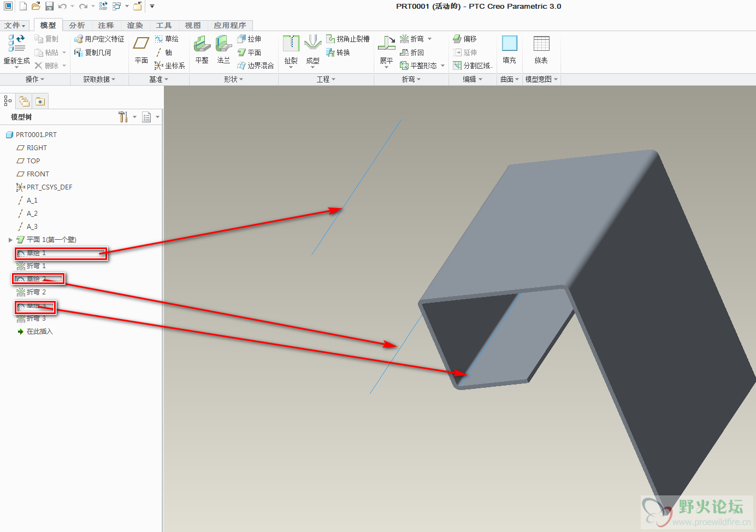Expand the 平面 1(第一个壁) tree node
This screenshot has height=532, width=756.
point(10,240)
